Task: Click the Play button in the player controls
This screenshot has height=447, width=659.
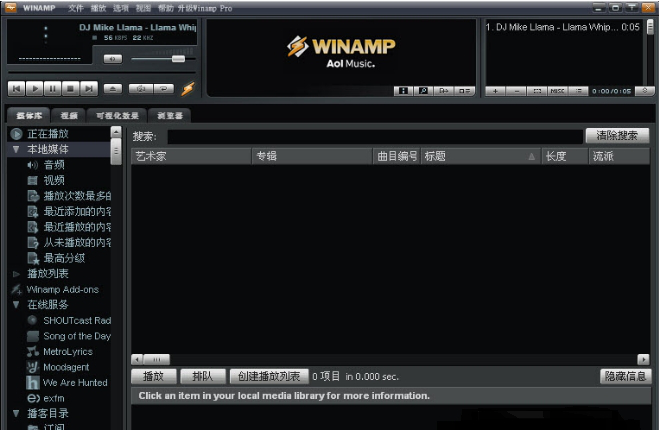Action: [x=34, y=89]
